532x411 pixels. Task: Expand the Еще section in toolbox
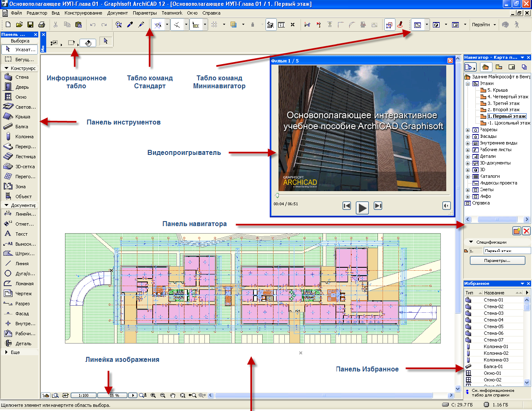(x=7, y=352)
